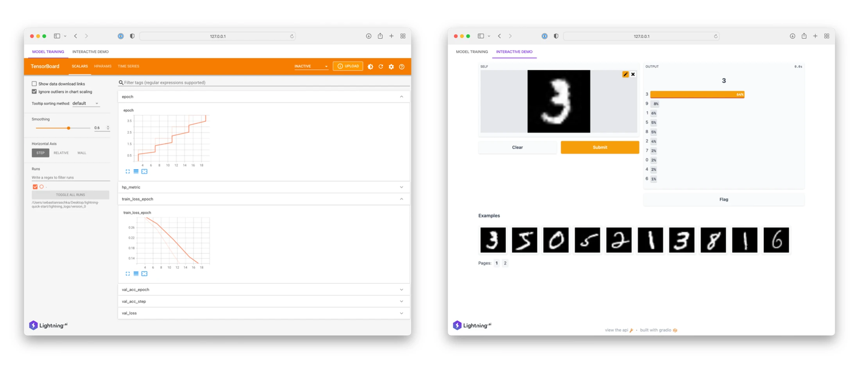This screenshot has height=370, width=868.
Task: Click the Clear button
Action: click(x=517, y=148)
